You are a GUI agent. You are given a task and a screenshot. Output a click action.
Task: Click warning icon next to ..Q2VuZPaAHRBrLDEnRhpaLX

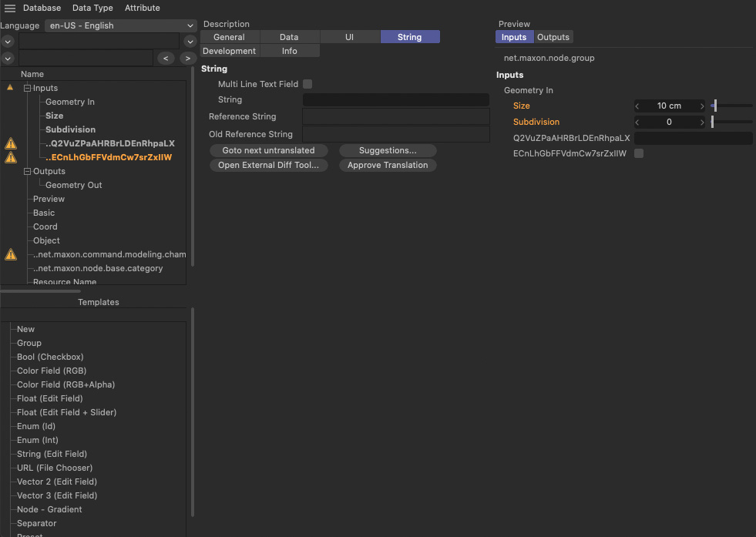(x=11, y=143)
